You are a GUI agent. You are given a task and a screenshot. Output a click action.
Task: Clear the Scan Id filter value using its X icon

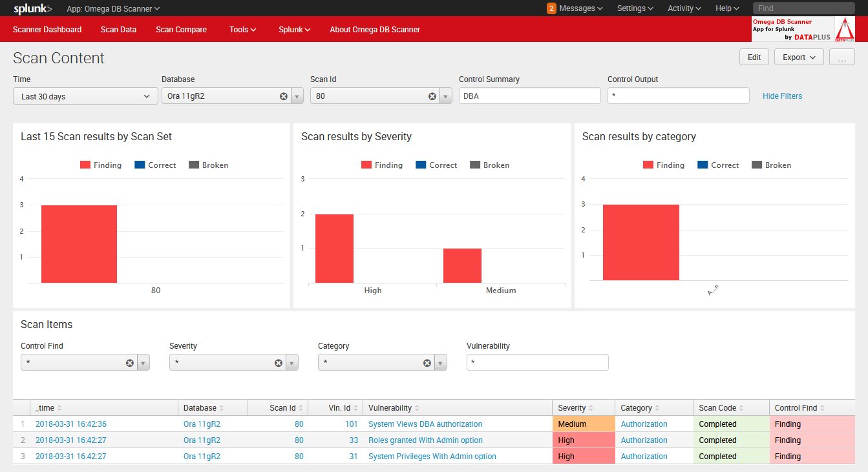(432, 96)
